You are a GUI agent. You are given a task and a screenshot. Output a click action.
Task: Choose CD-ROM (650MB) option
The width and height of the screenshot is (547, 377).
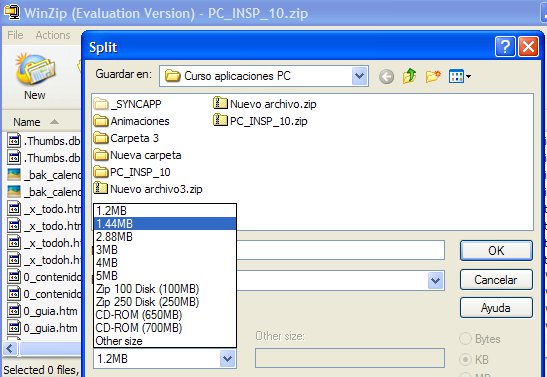coord(165,315)
